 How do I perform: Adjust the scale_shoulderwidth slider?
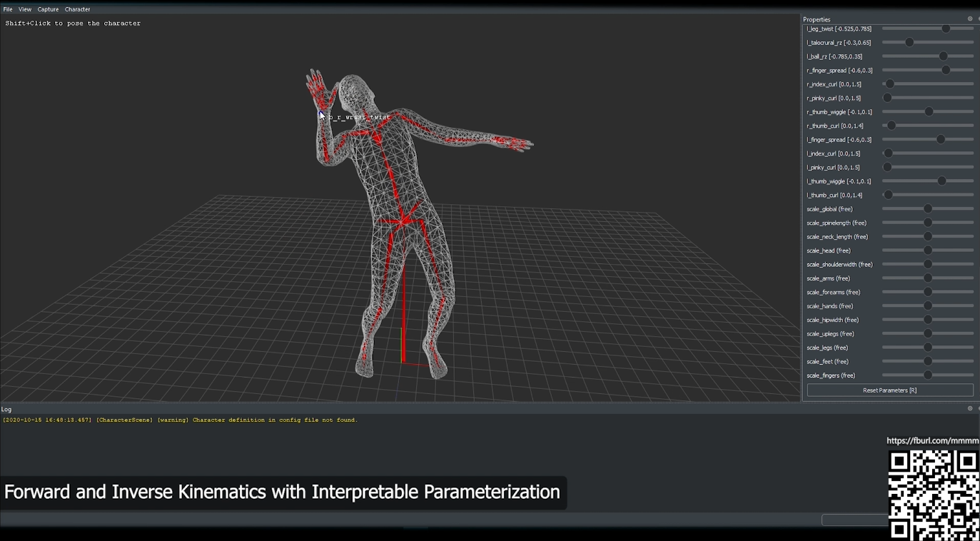pos(927,263)
